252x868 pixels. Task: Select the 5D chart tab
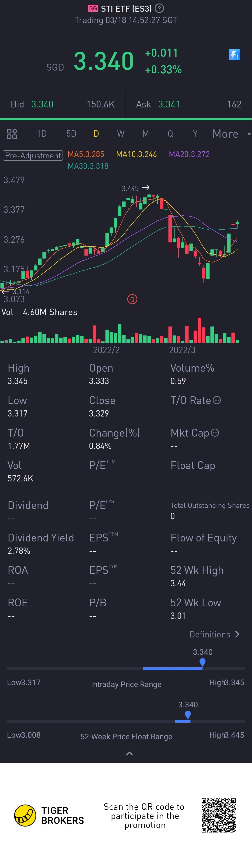coord(71,134)
